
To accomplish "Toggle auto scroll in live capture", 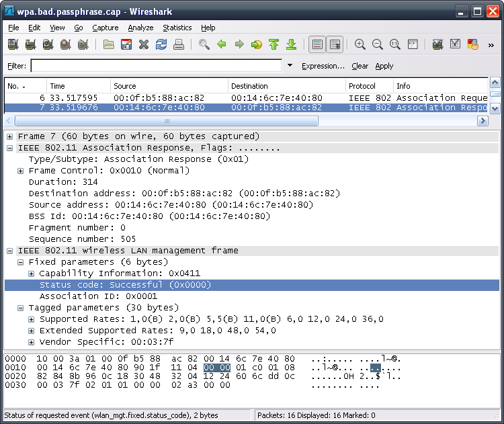I will 334,44.
